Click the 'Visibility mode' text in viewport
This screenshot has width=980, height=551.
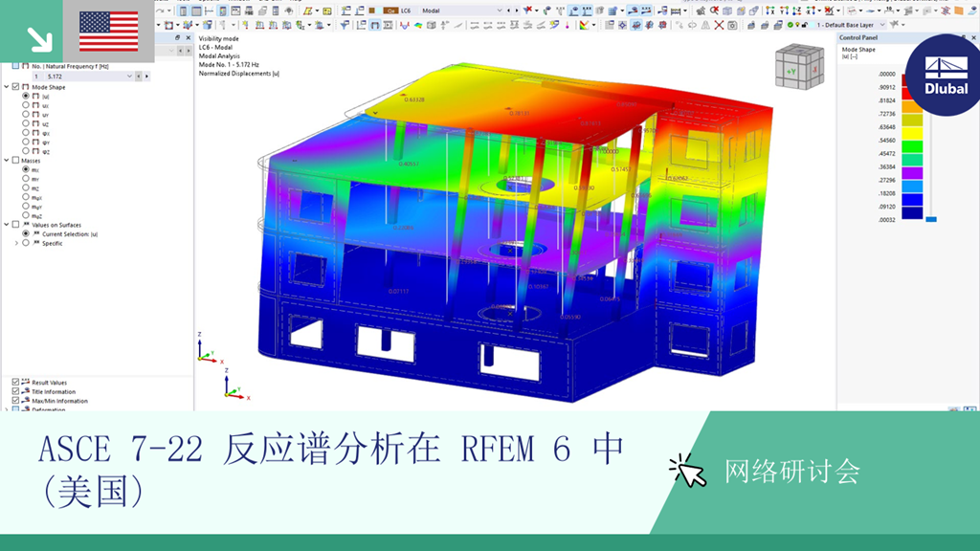pos(218,38)
